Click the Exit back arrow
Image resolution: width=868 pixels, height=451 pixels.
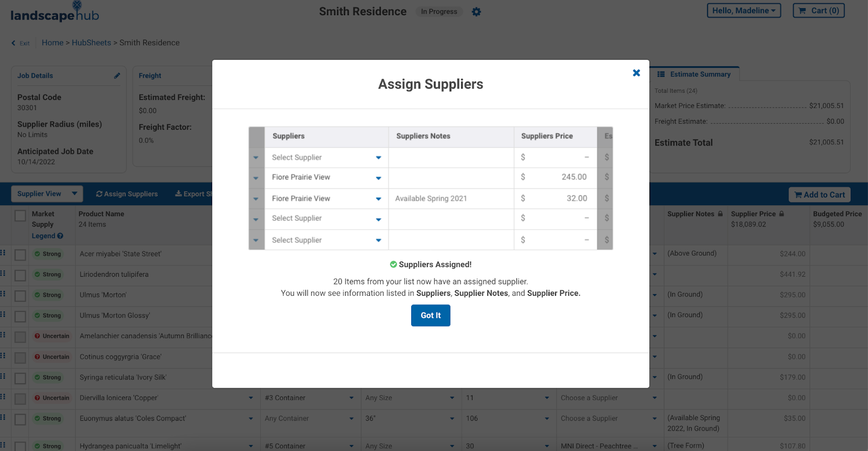pyautogui.click(x=14, y=43)
